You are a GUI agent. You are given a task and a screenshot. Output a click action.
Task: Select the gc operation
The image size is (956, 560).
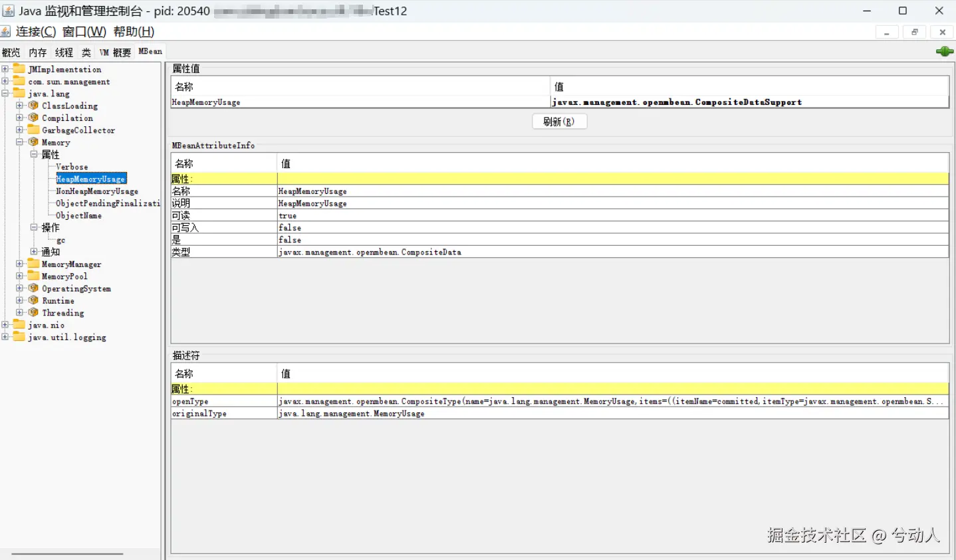pyautogui.click(x=61, y=240)
